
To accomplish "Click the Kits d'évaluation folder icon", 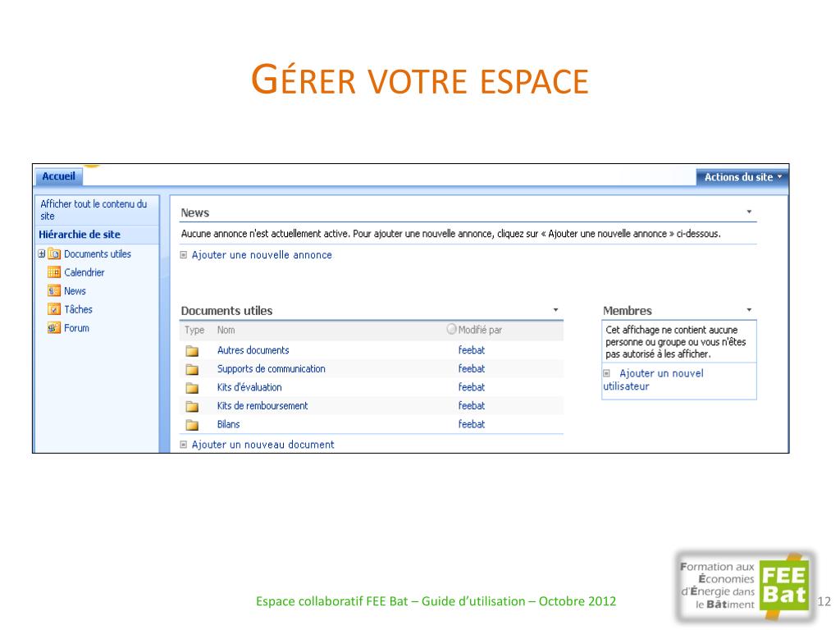I will pyautogui.click(x=192, y=388).
